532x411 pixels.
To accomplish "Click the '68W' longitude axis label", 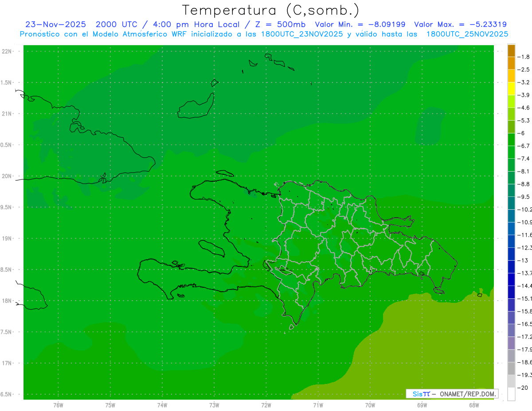I will (474, 405).
